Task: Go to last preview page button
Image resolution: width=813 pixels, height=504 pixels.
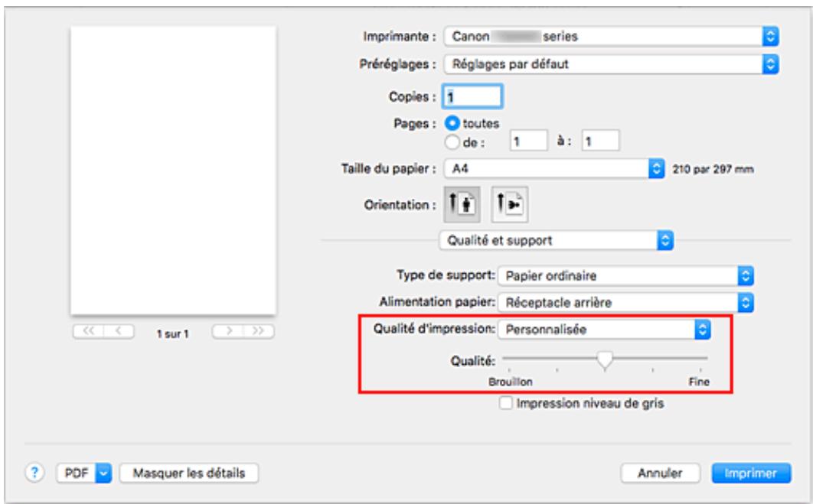Action: (258, 331)
